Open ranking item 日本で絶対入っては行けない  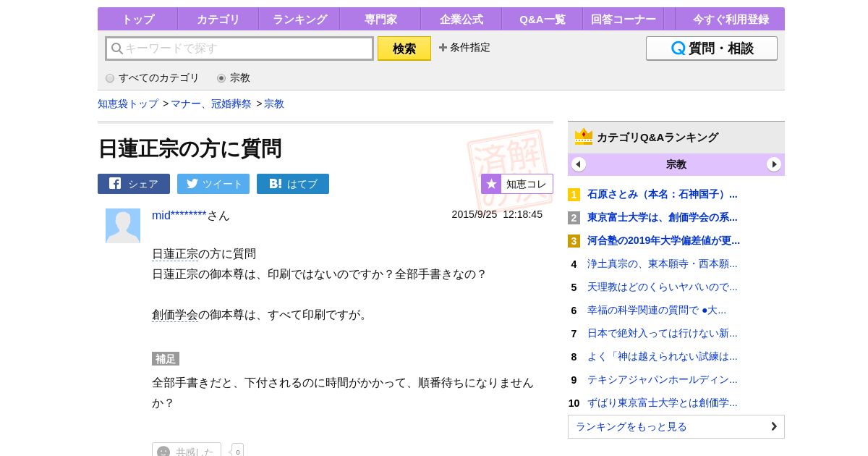coord(663,334)
